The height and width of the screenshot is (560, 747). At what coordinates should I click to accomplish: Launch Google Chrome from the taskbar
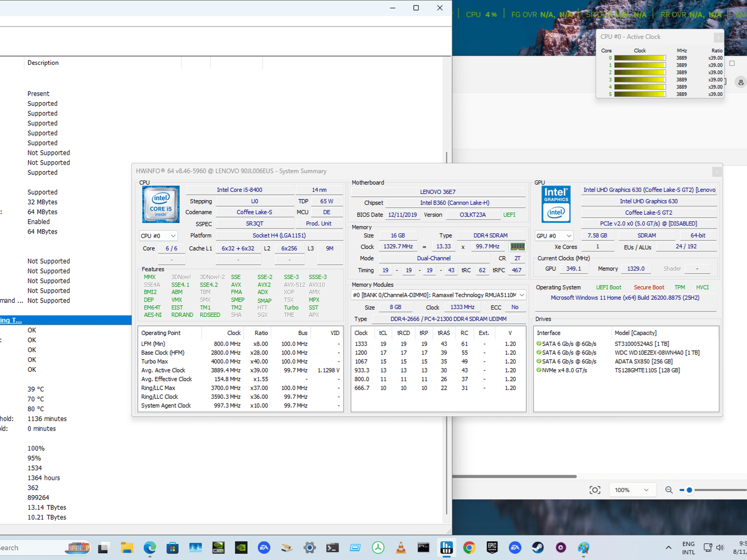pos(469,548)
